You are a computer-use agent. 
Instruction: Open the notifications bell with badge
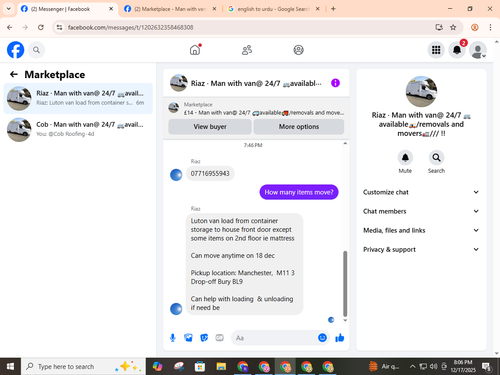click(x=457, y=50)
